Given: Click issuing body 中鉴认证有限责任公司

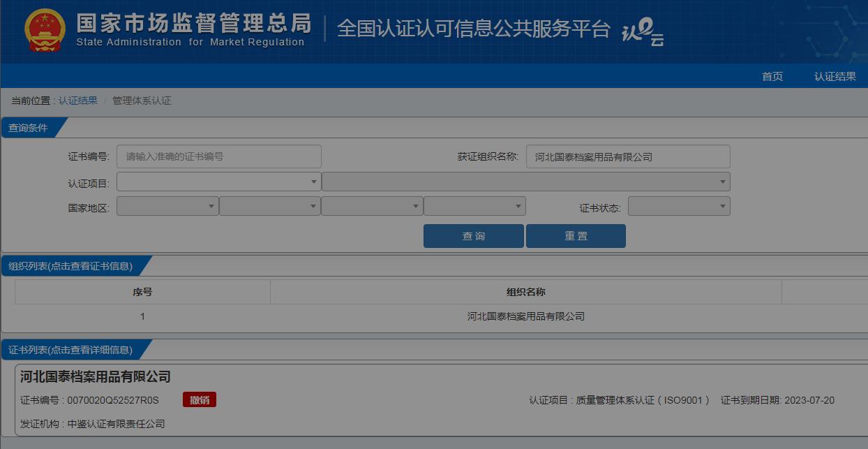Looking at the screenshot, I should (x=116, y=424).
